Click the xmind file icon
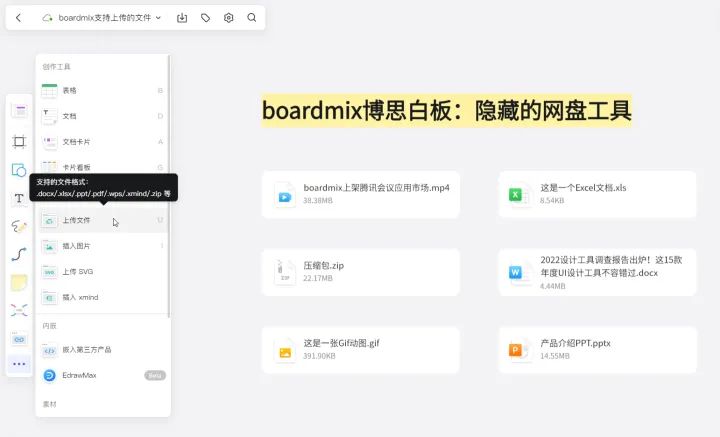720x437 pixels. (49, 298)
